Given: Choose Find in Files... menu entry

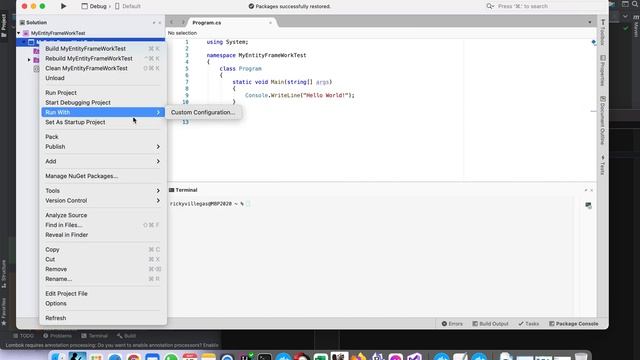Looking at the screenshot, I should [x=102, y=225].
